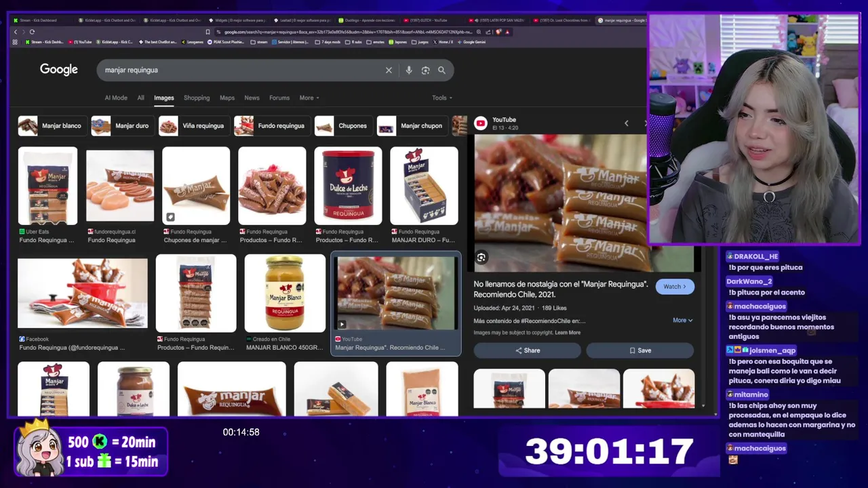Go to previous image with left arrow in preview

[x=626, y=123]
